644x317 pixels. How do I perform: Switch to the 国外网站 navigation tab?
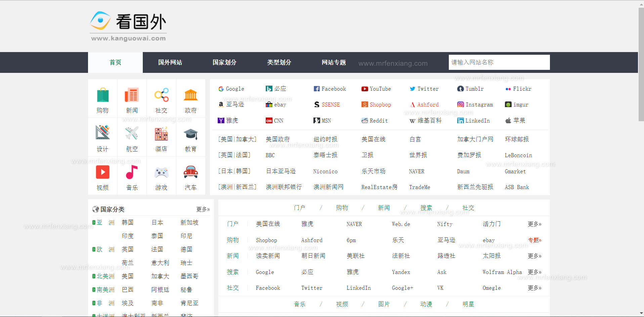(x=170, y=62)
